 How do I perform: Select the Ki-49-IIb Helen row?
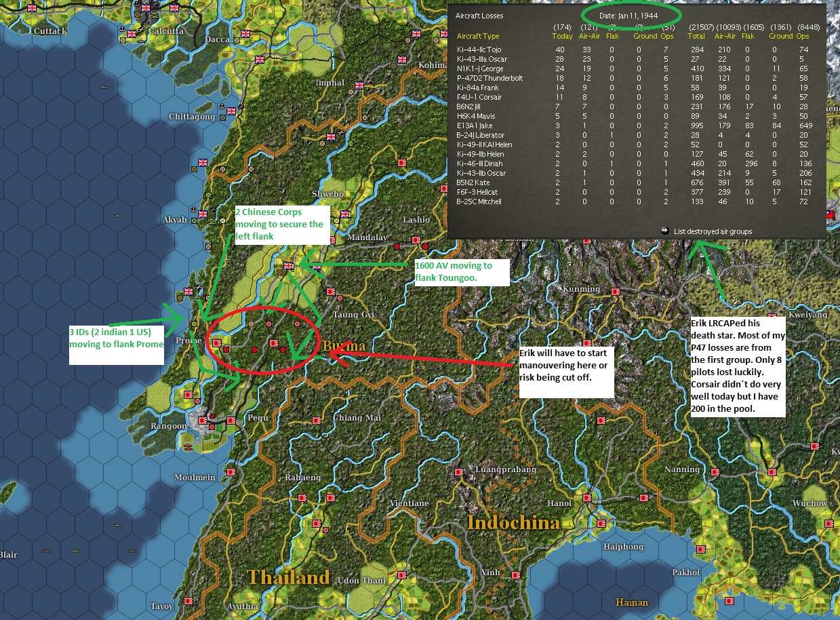click(x=634, y=154)
